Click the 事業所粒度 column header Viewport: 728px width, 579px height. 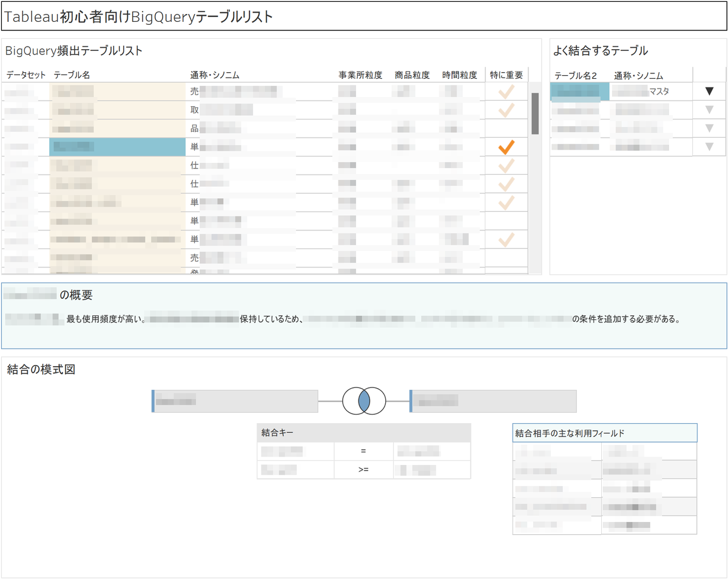[360, 75]
